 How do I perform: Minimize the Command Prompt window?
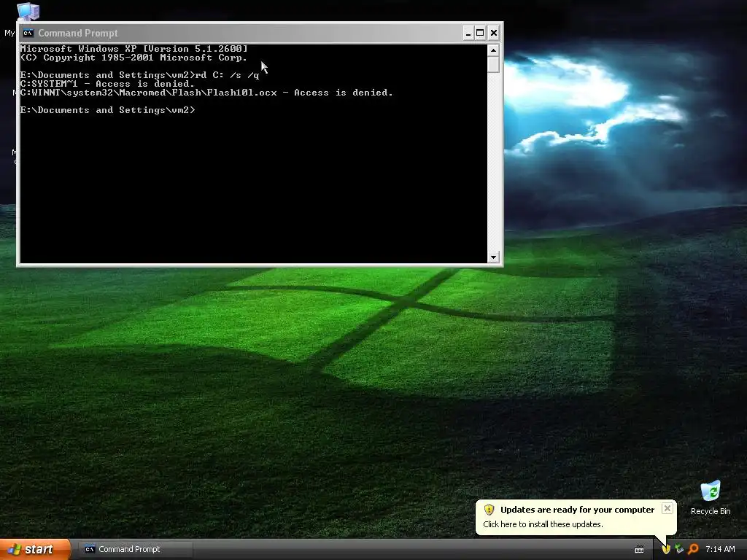(468, 33)
